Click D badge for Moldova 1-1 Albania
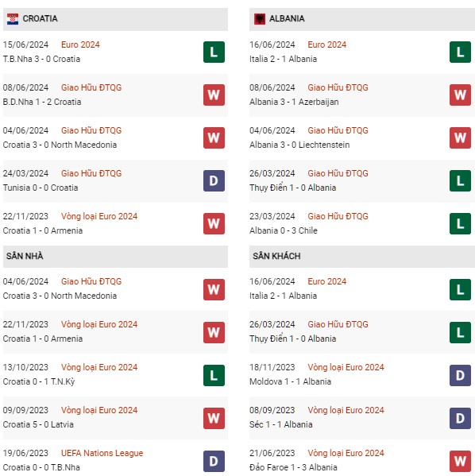Viewport: 475px width, 476px height. (x=460, y=376)
